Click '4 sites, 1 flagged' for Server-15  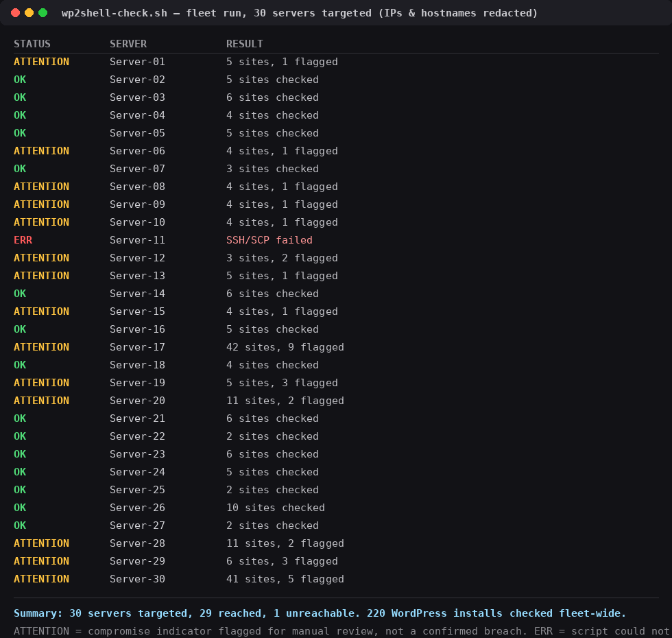pos(282,311)
